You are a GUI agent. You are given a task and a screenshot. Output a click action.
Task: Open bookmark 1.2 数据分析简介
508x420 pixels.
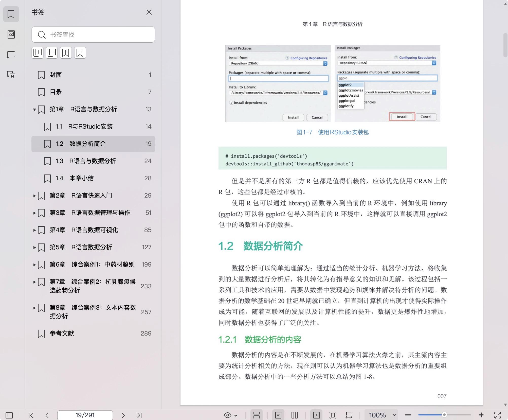point(93,144)
